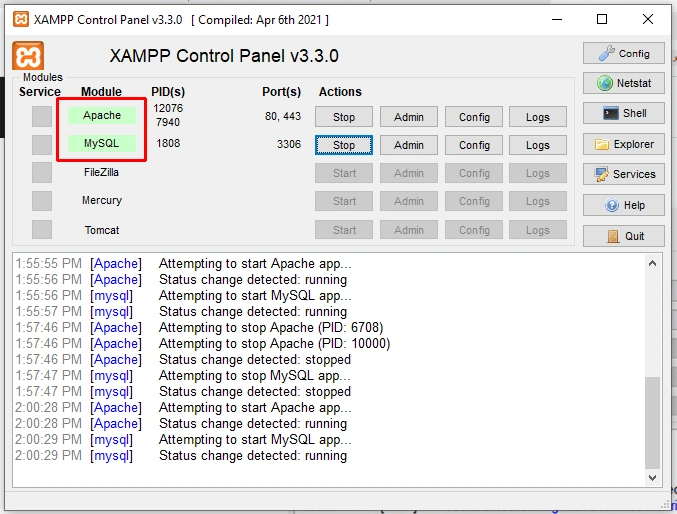
Task: Click Tomcat Config button
Action: [x=474, y=230]
